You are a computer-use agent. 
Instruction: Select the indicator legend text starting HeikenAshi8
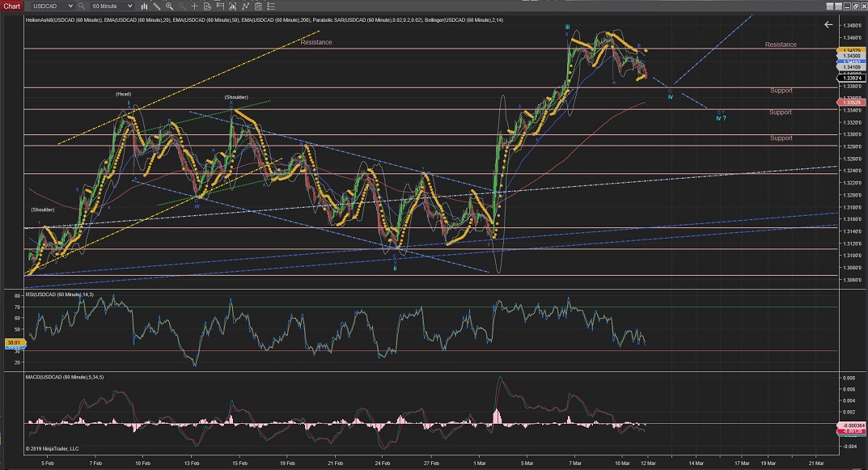[x=264, y=20]
